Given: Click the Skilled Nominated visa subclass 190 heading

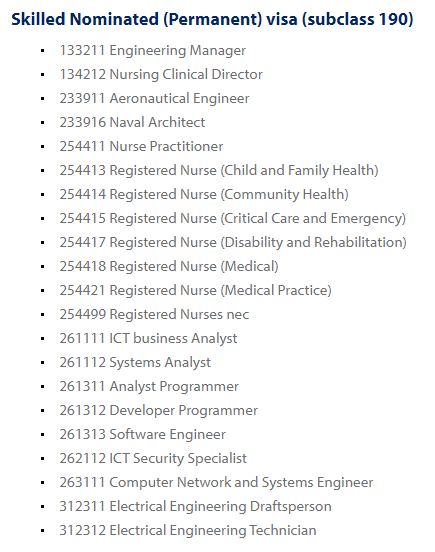Looking at the screenshot, I should click(x=212, y=19).
